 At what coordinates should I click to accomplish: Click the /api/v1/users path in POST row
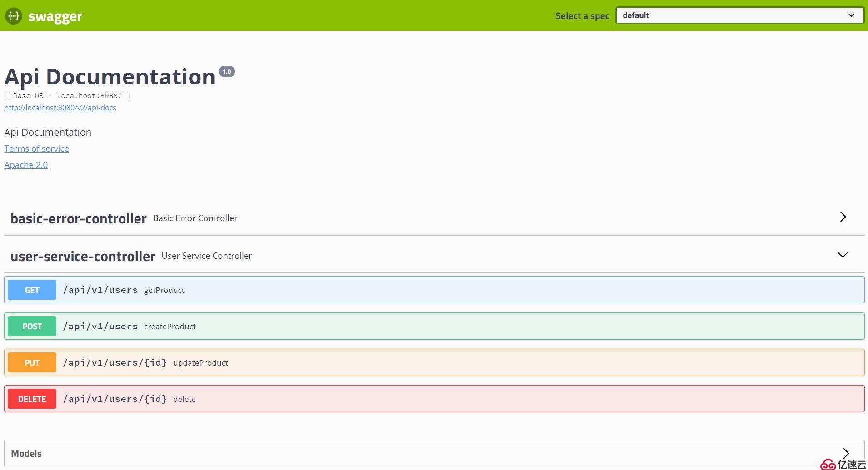pyautogui.click(x=100, y=327)
